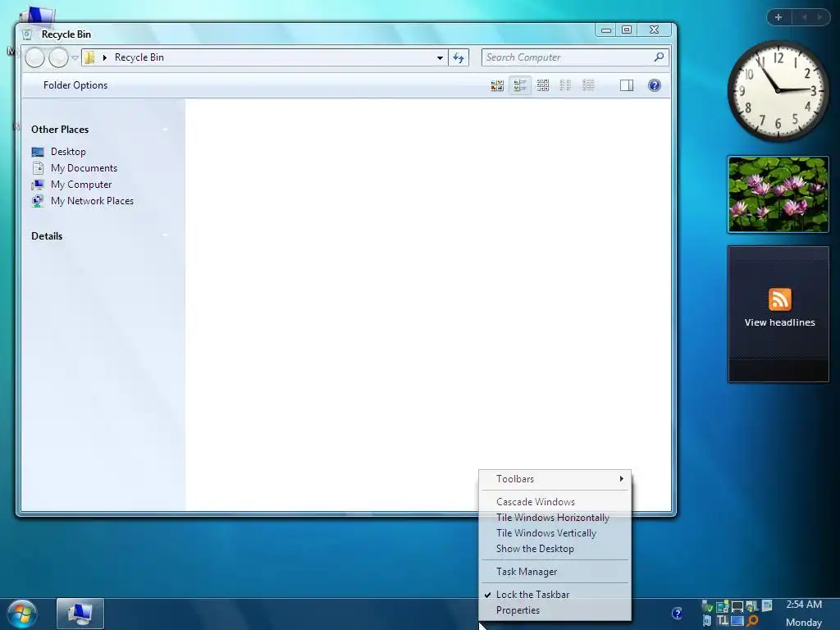Image resolution: width=840 pixels, height=630 pixels.
Task: Open taskbar Properties menu entry
Action: pyautogui.click(x=555, y=610)
